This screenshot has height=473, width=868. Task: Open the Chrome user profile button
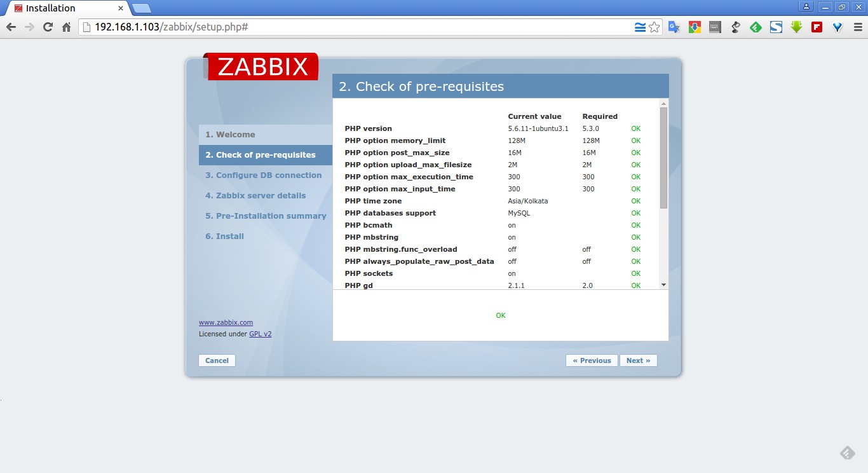tap(806, 7)
